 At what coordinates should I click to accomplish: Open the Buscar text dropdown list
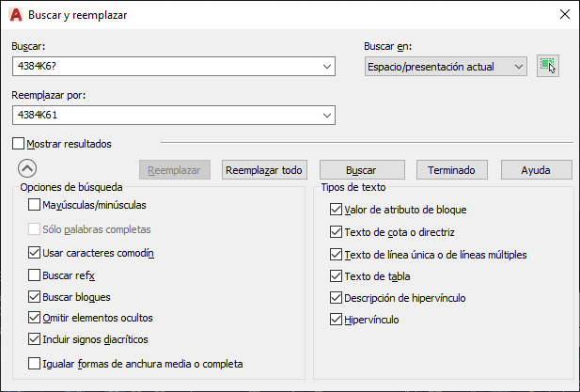327,66
